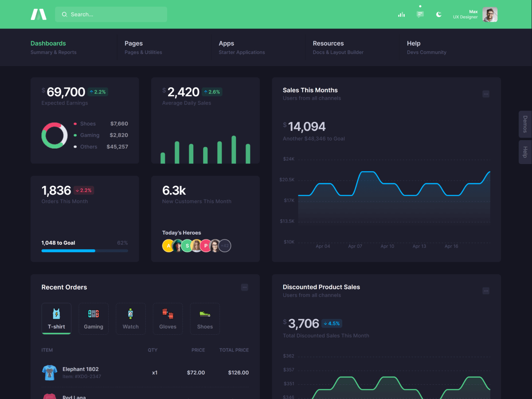Viewport: 532px width, 399px height.
Task: Click the app logo in the header
Action: point(39,14)
